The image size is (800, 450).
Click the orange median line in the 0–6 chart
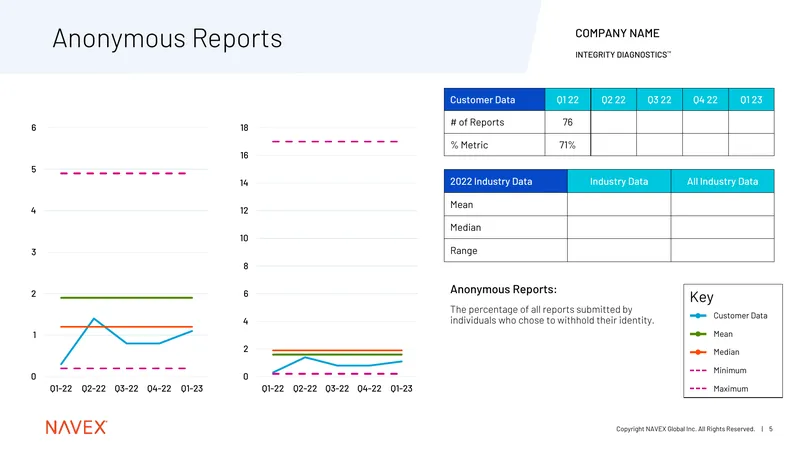(x=127, y=327)
